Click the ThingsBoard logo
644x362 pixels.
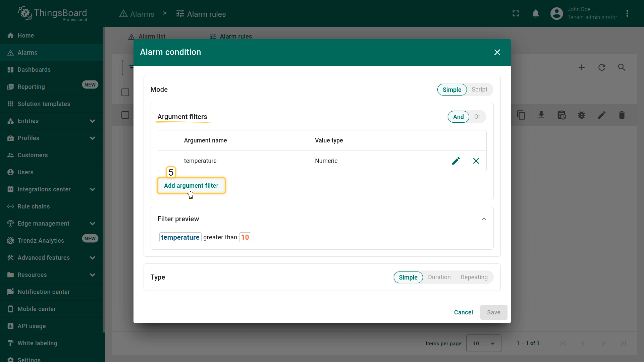pyautogui.click(x=53, y=13)
